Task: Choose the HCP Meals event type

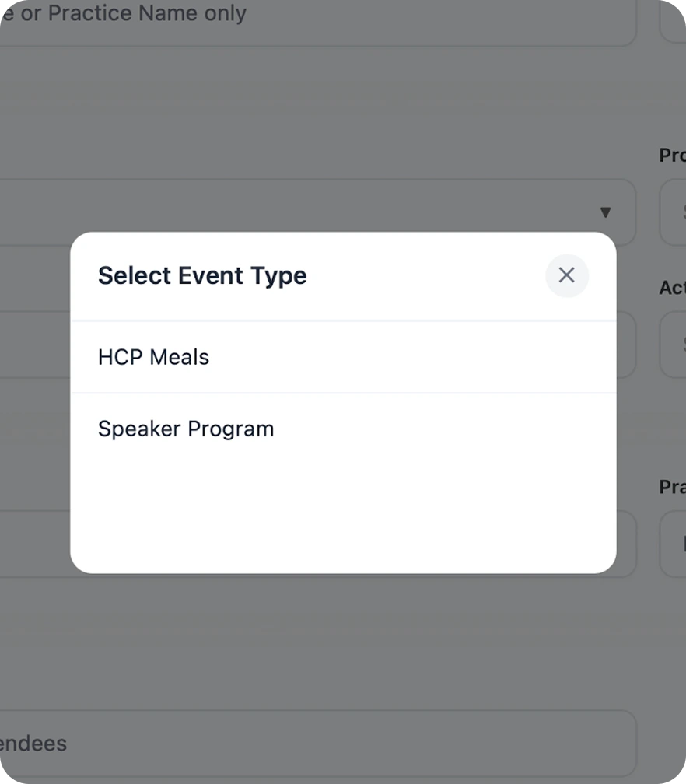Action: coord(154,357)
